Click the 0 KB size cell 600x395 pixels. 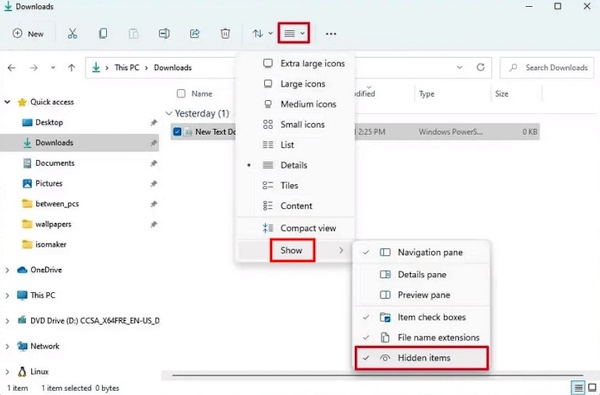click(x=530, y=132)
